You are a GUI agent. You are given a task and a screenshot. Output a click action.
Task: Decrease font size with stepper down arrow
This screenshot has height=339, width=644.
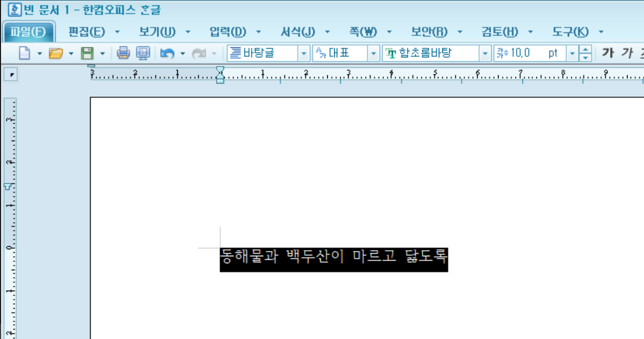coord(586,57)
